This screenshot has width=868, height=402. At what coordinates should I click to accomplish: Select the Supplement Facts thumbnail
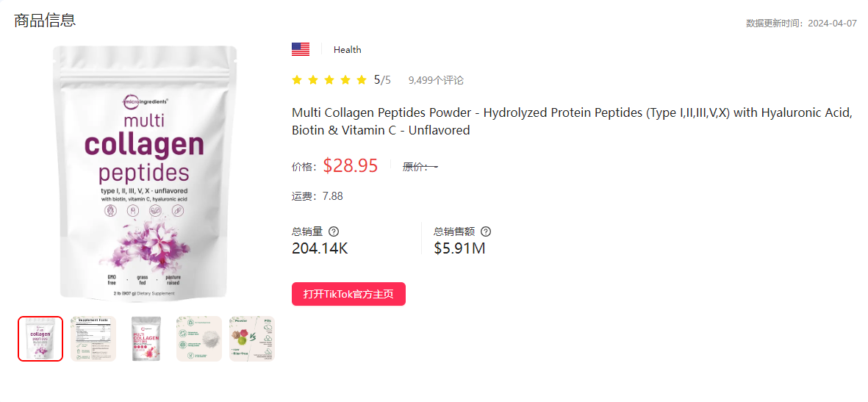point(93,339)
